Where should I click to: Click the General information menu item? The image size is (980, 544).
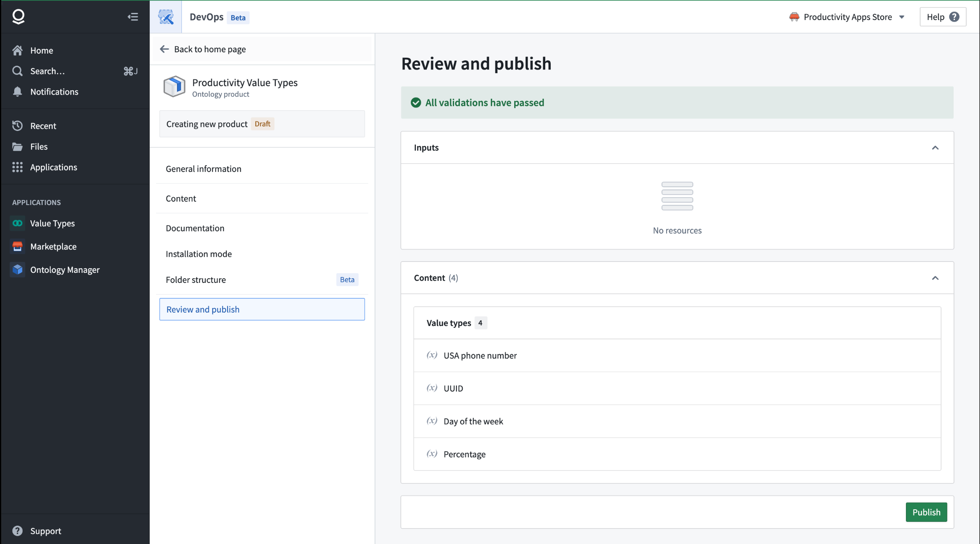click(x=204, y=168)
